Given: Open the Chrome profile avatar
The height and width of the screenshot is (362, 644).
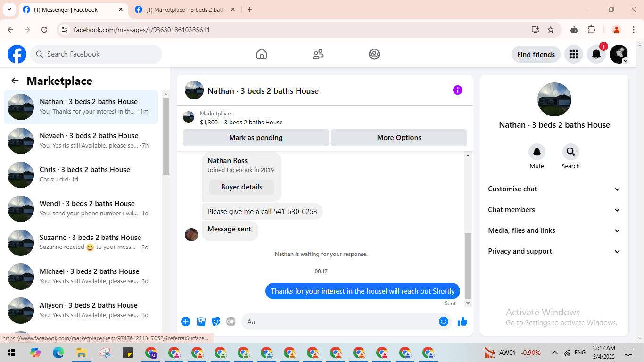Looking at the screenshot, I should 616,30.
